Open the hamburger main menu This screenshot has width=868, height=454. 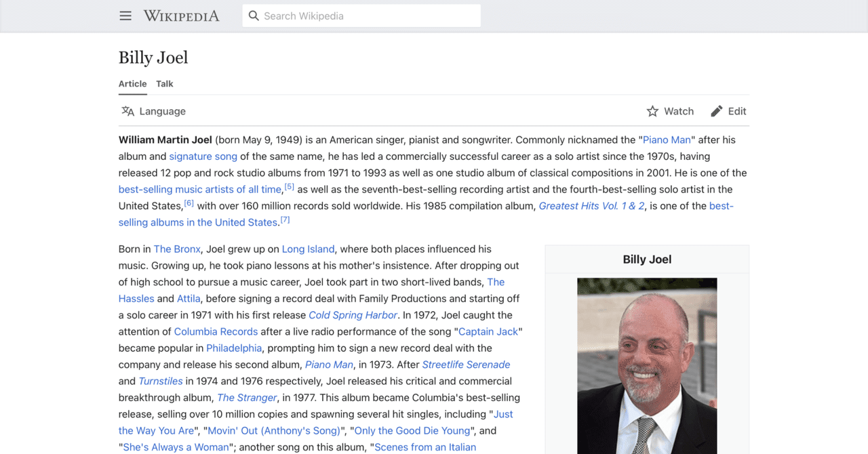pyautogui.click(x=125, y=16)
